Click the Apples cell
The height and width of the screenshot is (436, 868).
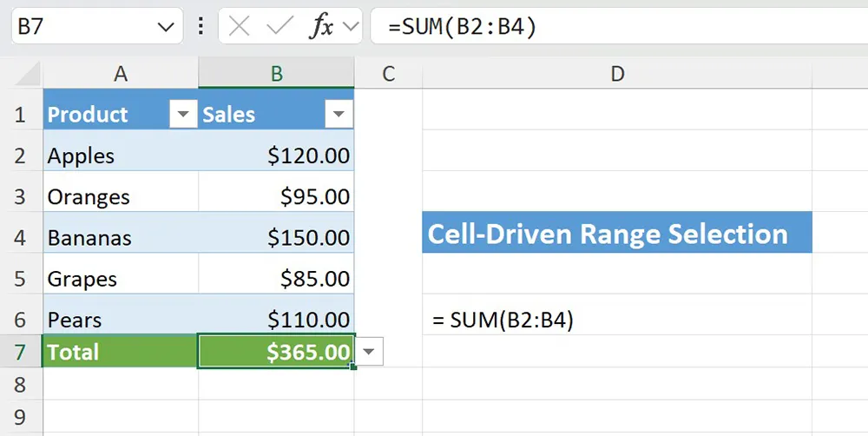pos(121,156)
